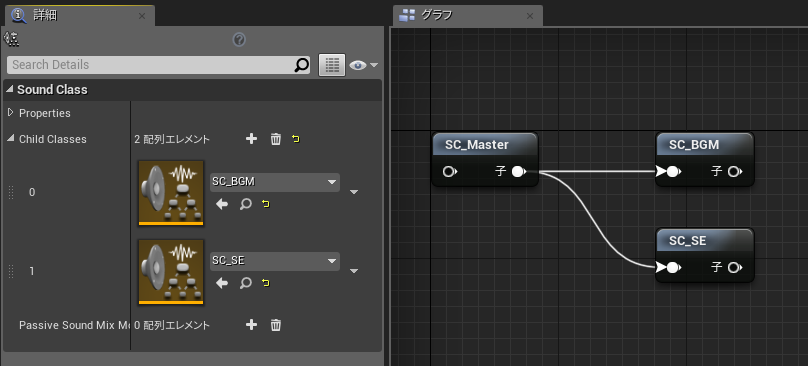Viewport: 808px width, 366px height.
Task: Click the search magnifier in Search Details
Action: (301, 65)
